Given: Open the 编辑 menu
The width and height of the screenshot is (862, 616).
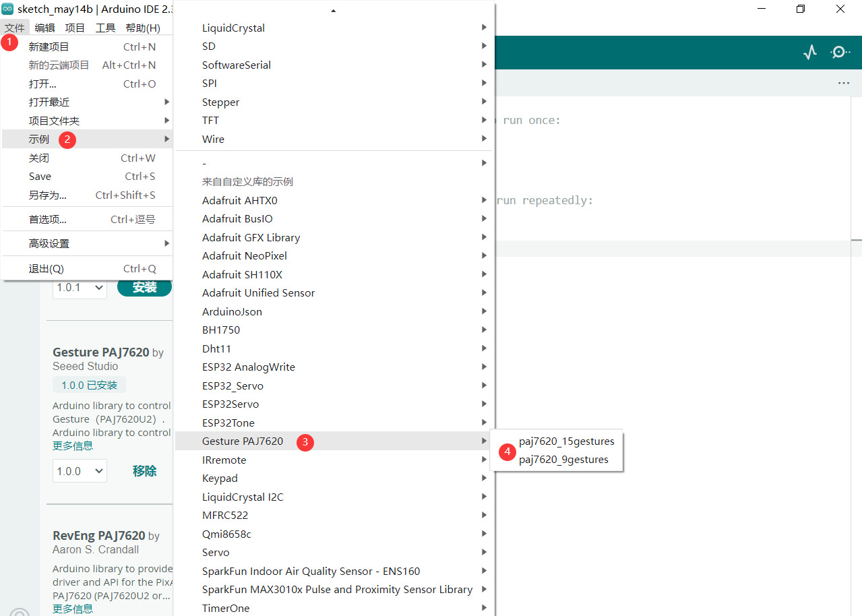Looking at the screenshot, I should [x=45, y=28].
